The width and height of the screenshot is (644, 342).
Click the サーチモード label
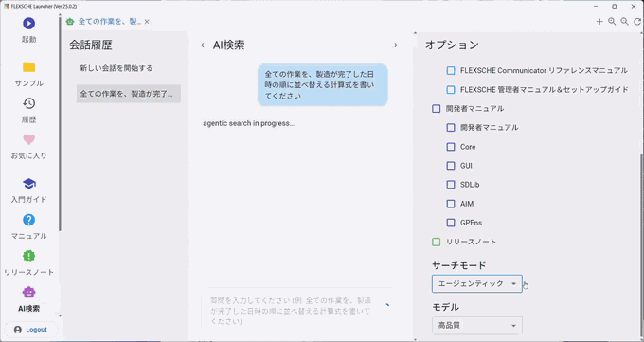(x=459, y=265)
